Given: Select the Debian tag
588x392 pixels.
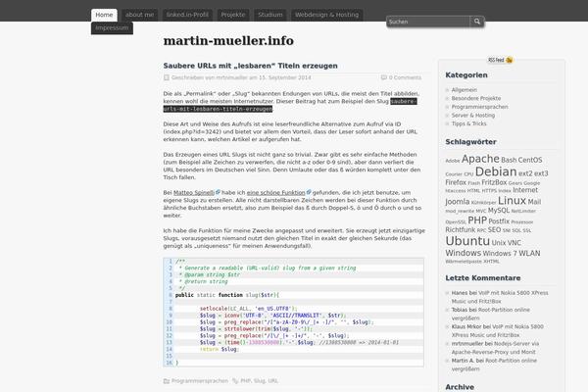Looking at the screenshot, I should click(x=496, y=171).
